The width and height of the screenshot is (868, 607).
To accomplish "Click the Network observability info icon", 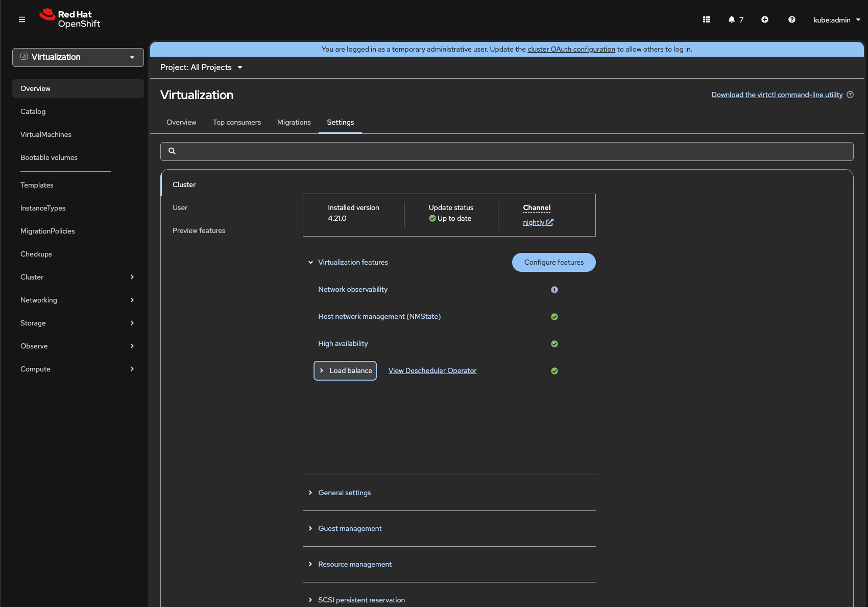I will (x=554, y=290).
